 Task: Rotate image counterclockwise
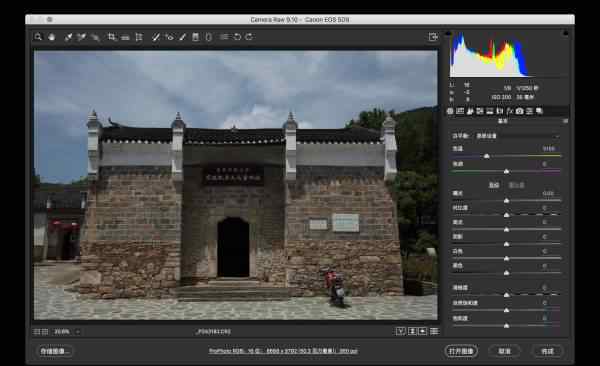tap(237, 37)
